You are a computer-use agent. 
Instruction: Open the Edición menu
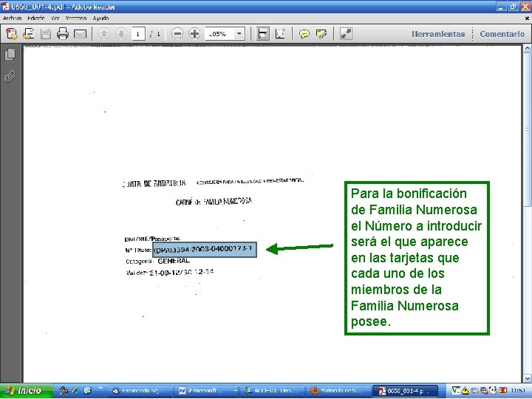tap(35, 18)
